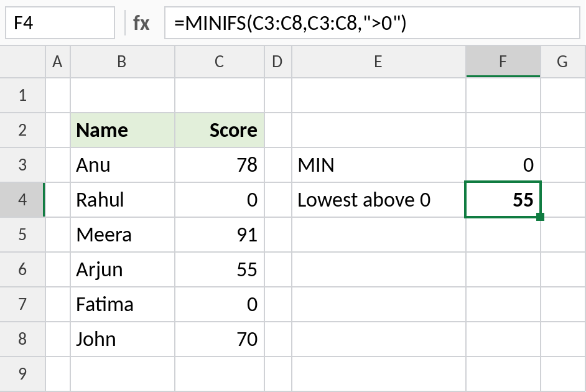This screenshot has width=586, height=392.
Task: Click the Name Box showing F4
Action: tap(60, 23)
